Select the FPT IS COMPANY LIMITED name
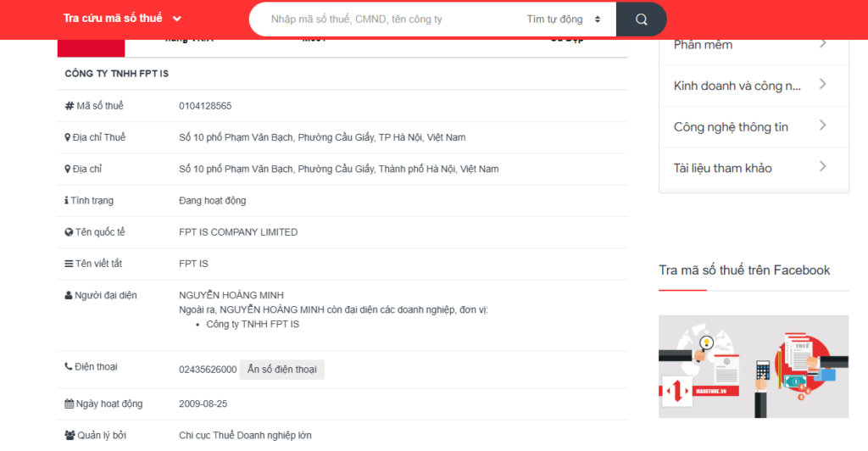 (238, 232)
